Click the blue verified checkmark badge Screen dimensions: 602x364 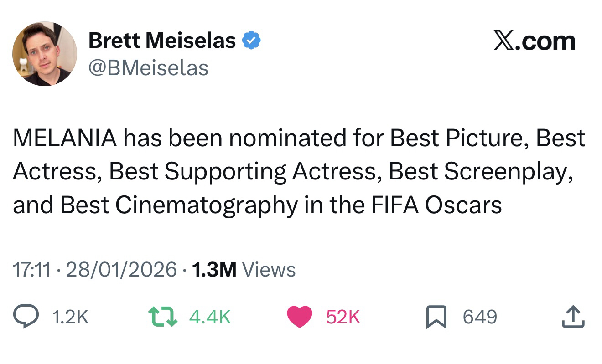tap(251, 41)
